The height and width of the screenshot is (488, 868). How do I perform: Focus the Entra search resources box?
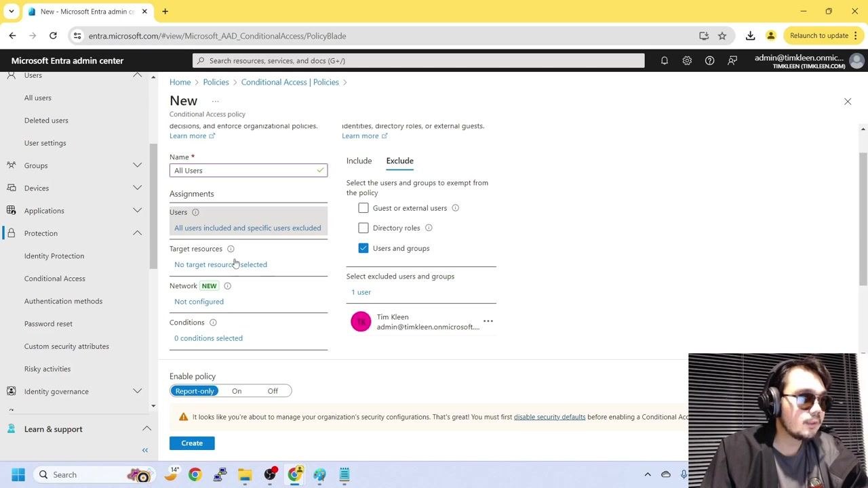(x=418, y=60)
